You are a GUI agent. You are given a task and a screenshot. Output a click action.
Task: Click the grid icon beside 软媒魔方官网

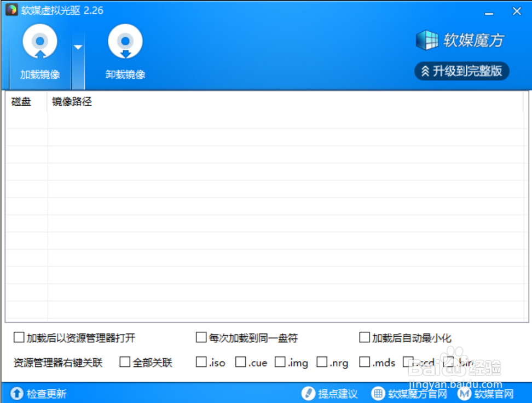[378, 393]
